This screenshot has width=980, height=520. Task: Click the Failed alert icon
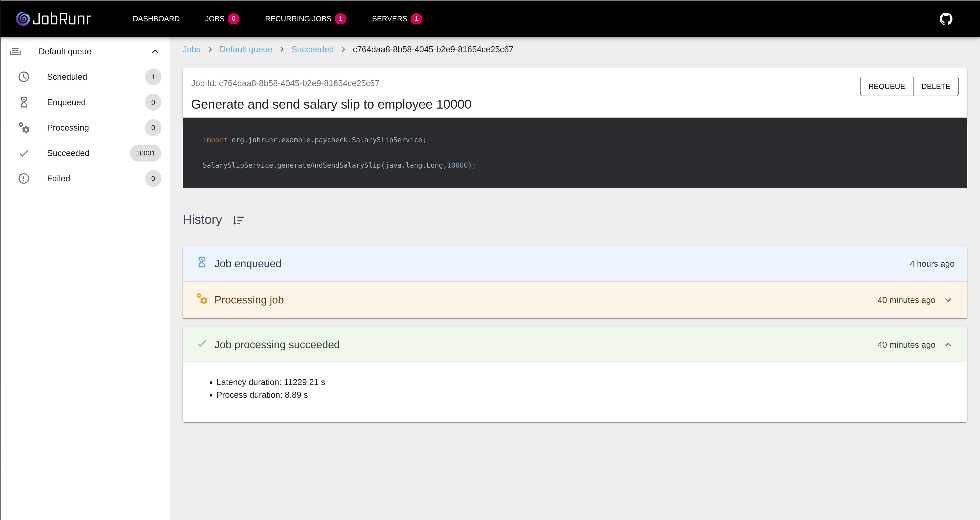point(24,178)
